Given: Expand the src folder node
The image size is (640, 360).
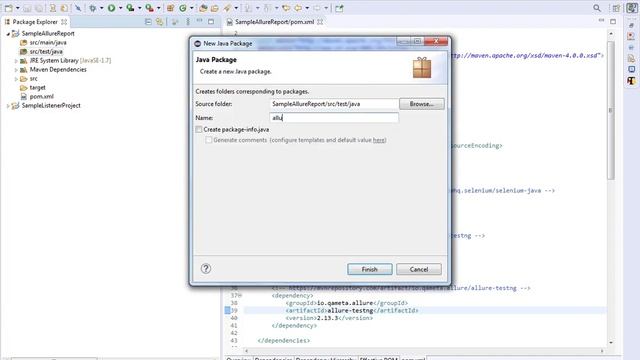Looking at the screenshot, I should point(16,79).
